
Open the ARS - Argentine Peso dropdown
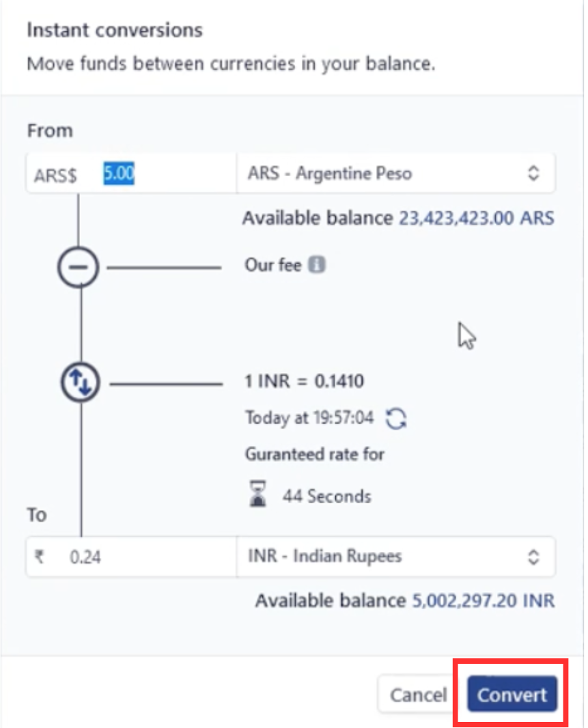[395, 173]
